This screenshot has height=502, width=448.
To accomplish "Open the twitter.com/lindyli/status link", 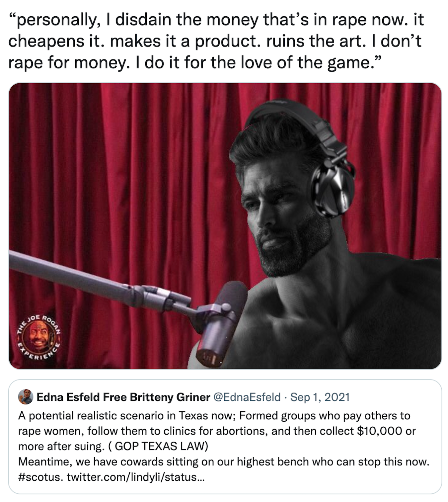I will [135, 477].
